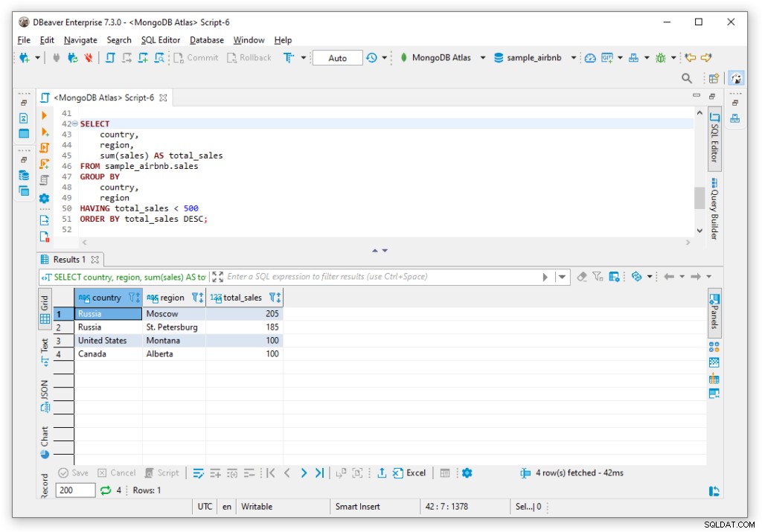Image resolution: width=762 pixels, height=532 pixels.
Task: Expand the new connection dropdown arrow
Action: tap(37, 58)
